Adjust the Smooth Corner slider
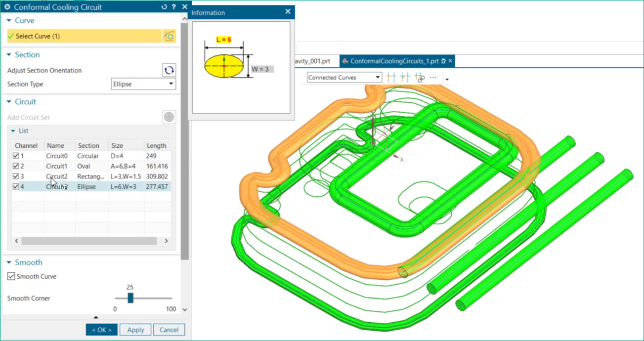 pyautogui.click(x=129, y=298)
